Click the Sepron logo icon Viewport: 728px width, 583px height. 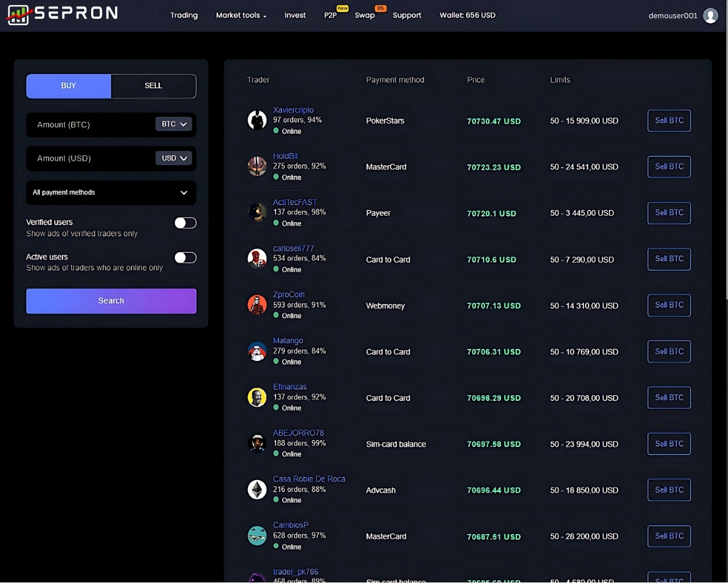coord(18,15)
